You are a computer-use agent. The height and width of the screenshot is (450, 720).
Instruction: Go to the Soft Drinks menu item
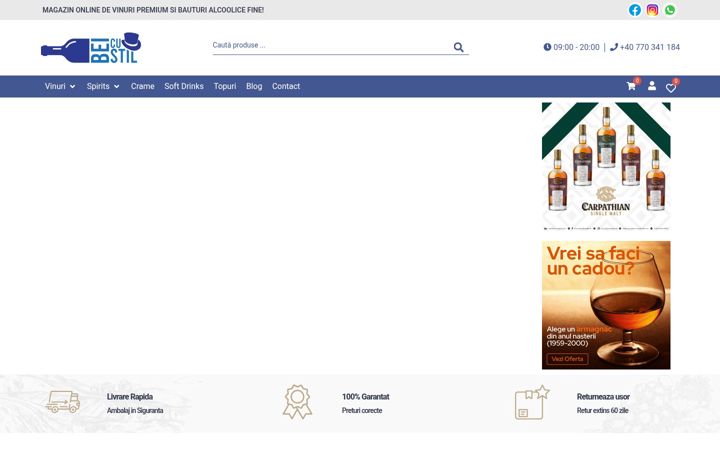point(184,86)
